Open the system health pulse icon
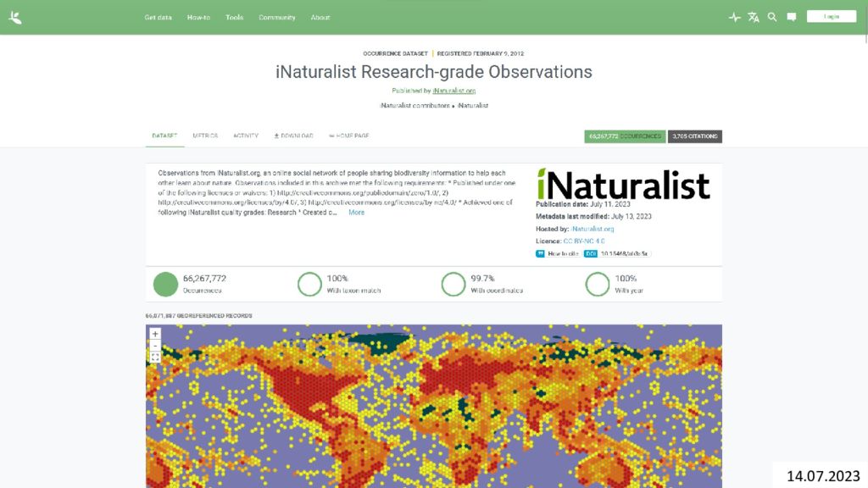Image resolution: width=868 pixels, height=488 pixels. click(x=735, y=17)
